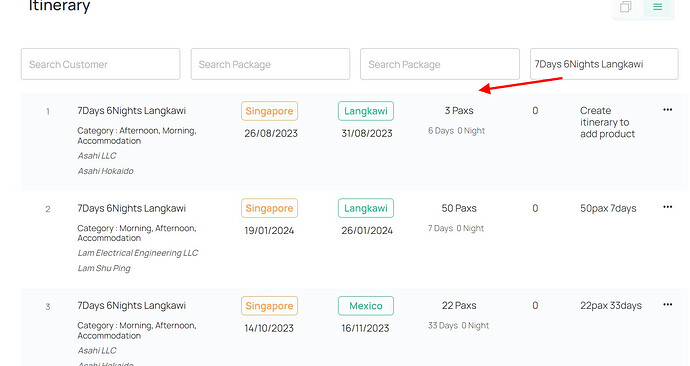
Task: Click Singapore tag dated 26/08/2023
Action: click(269, 111)
